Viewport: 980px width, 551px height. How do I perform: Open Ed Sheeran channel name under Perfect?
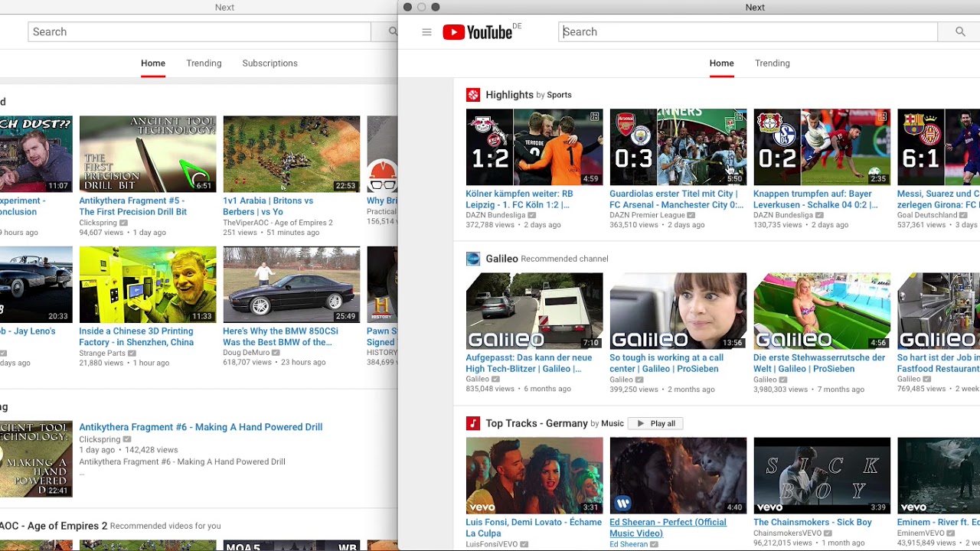pos(629,544)
